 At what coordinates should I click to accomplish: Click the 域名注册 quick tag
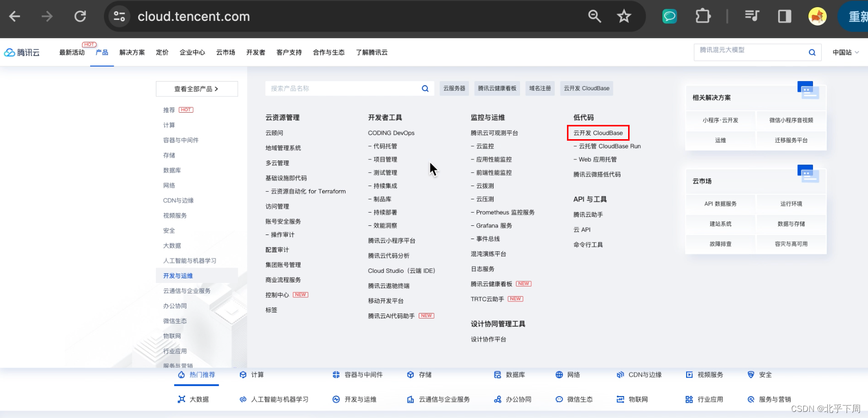(540, 88)
